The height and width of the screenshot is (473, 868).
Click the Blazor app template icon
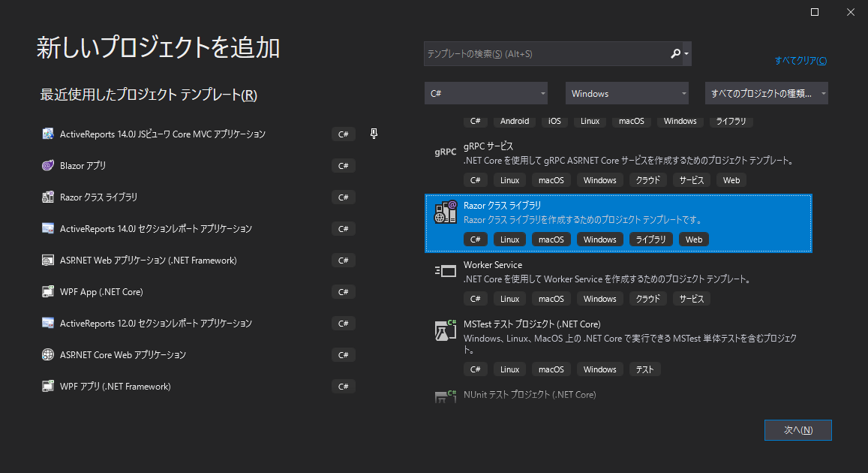(48, 165)
